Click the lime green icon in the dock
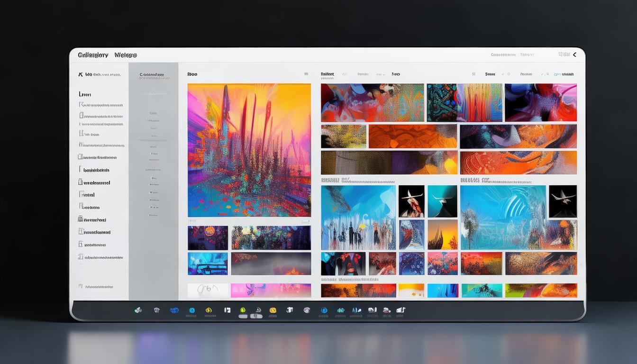The image size is (637, 364). click(x=243, y=310)
